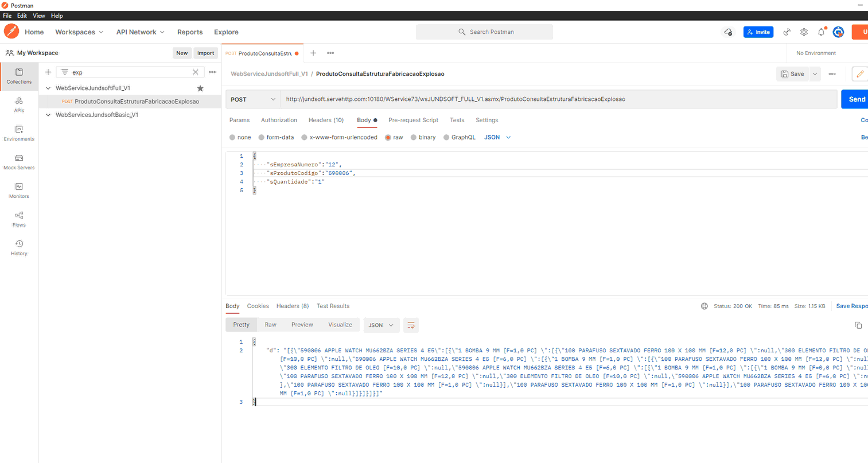Viewport: 868px width, 463px height.
Task: Toggle word wrap in response viewer
Action: pyautogui.click(x=411, y=325)
